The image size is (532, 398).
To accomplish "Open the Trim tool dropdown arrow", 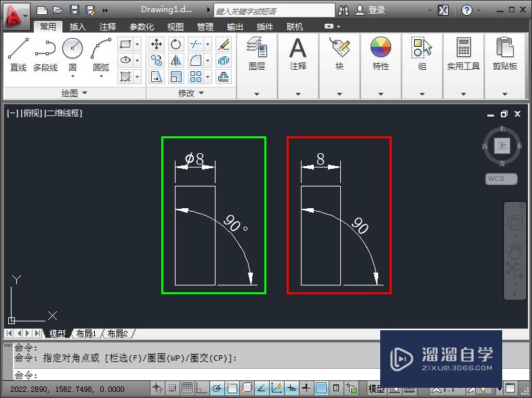I will [207, 44].
